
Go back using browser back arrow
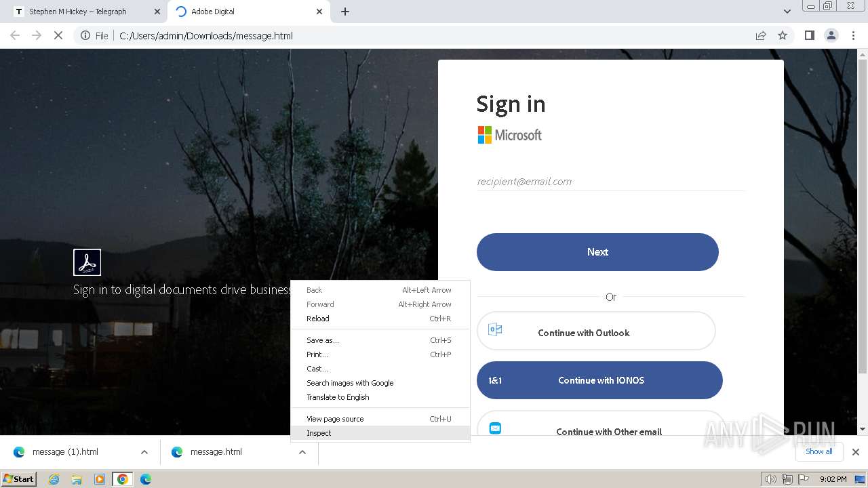15,35
